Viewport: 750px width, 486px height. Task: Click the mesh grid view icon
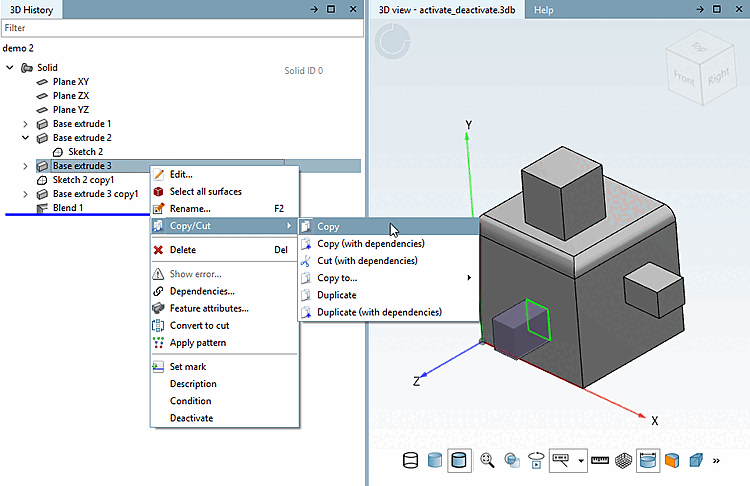(623, 461)
